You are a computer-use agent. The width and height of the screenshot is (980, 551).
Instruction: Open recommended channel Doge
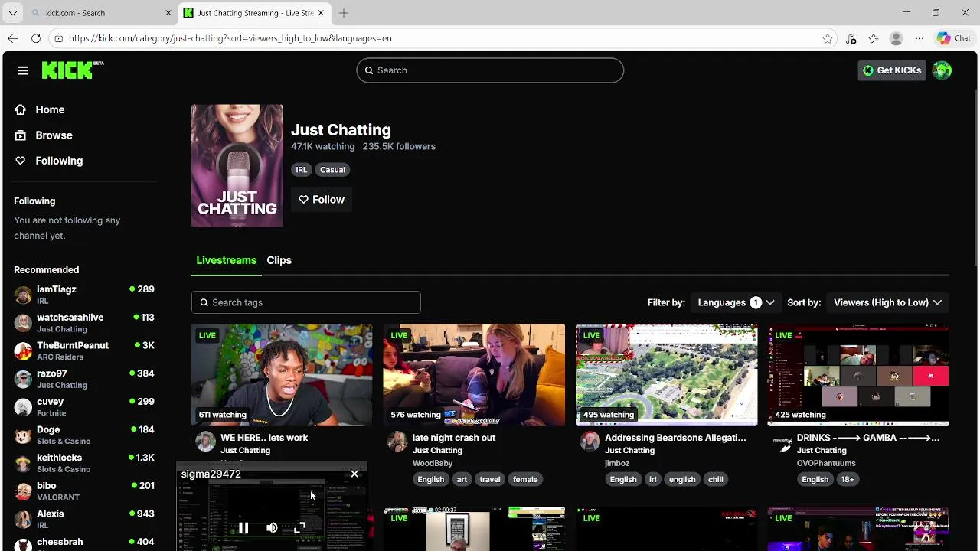84,435
